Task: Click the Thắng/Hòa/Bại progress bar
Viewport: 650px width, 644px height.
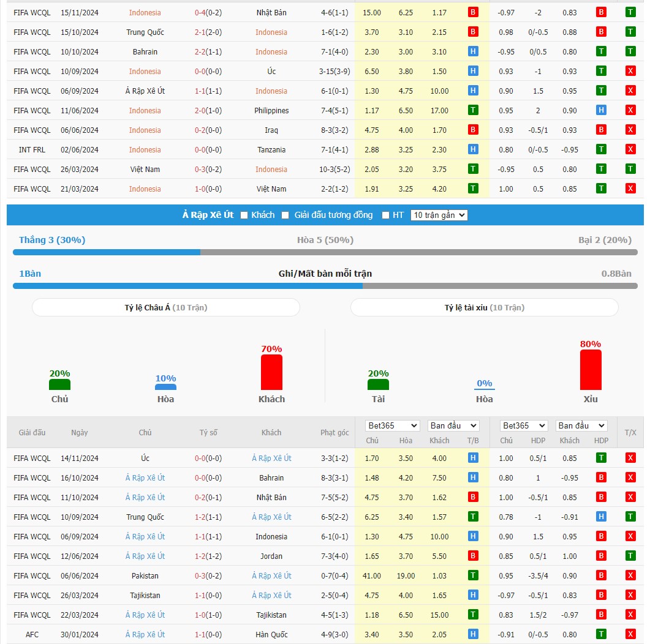Action: tap(325, 253)
